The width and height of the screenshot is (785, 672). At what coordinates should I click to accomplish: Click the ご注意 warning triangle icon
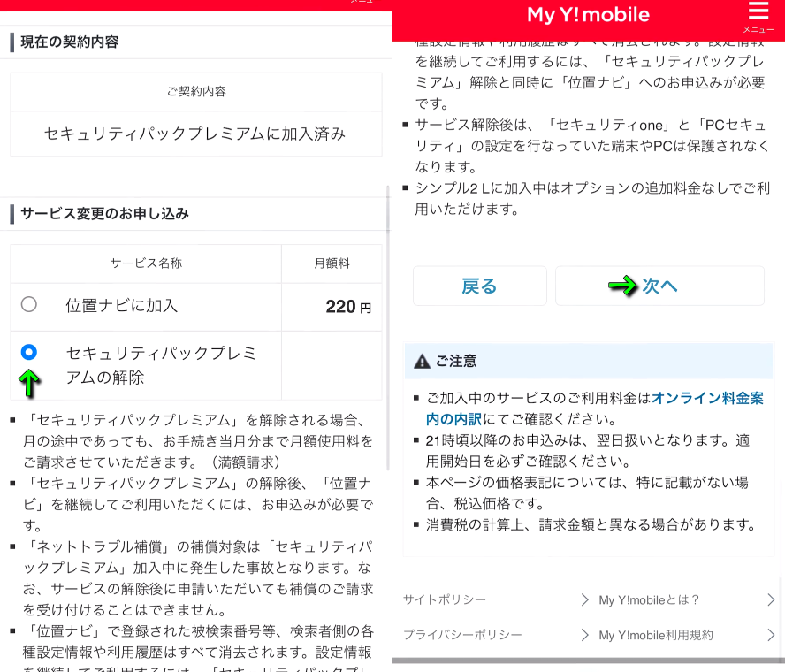[422, 361]
